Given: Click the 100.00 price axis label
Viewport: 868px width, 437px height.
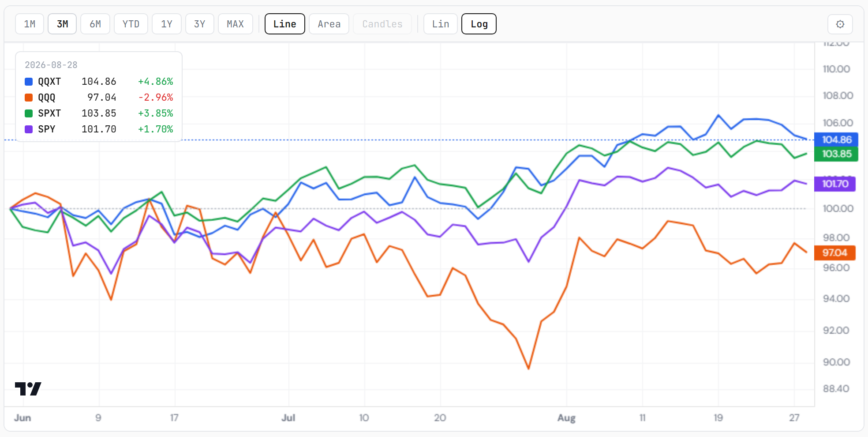Looking at the screenshot, I should [838, 209].
